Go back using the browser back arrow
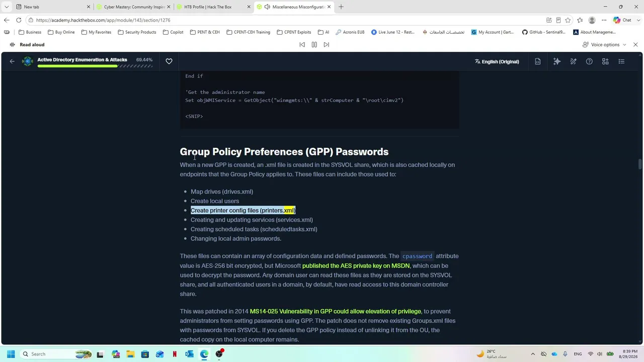This screenshot has width=644, height=362. pyautogui.click(x=6, y=20)
